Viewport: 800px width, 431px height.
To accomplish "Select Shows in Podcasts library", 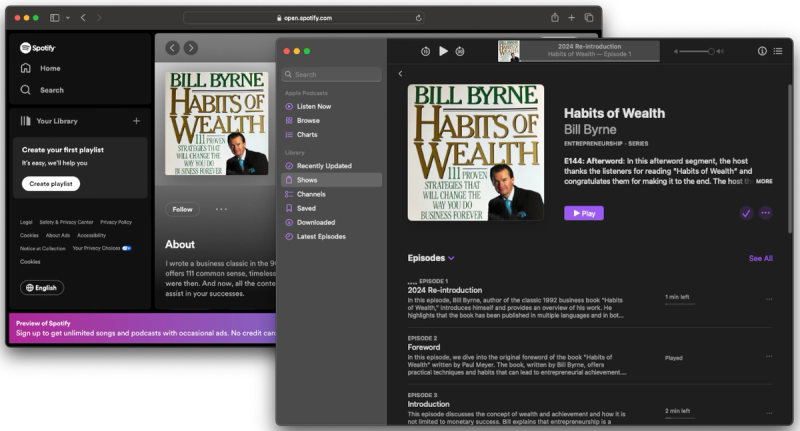I will coord(331,180).
